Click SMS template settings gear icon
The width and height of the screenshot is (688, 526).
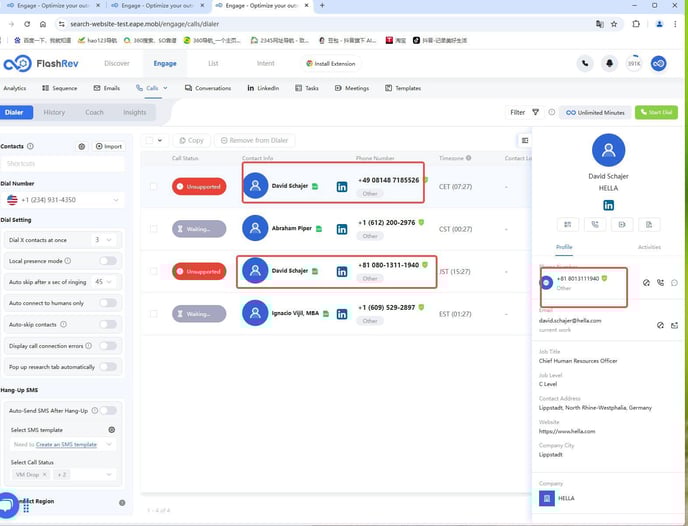112,430
